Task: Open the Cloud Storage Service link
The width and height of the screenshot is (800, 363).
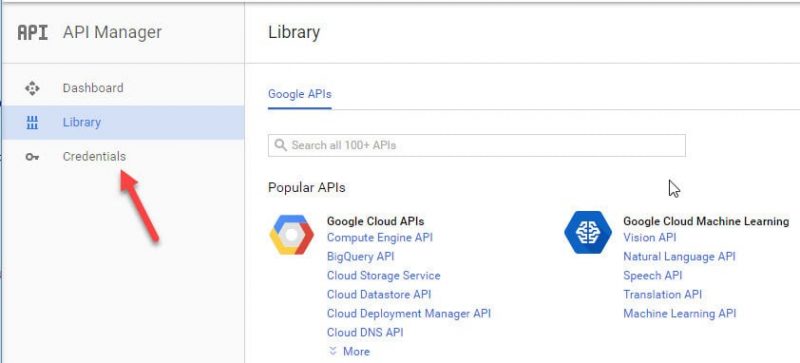Action: click(x=384, y=276)
